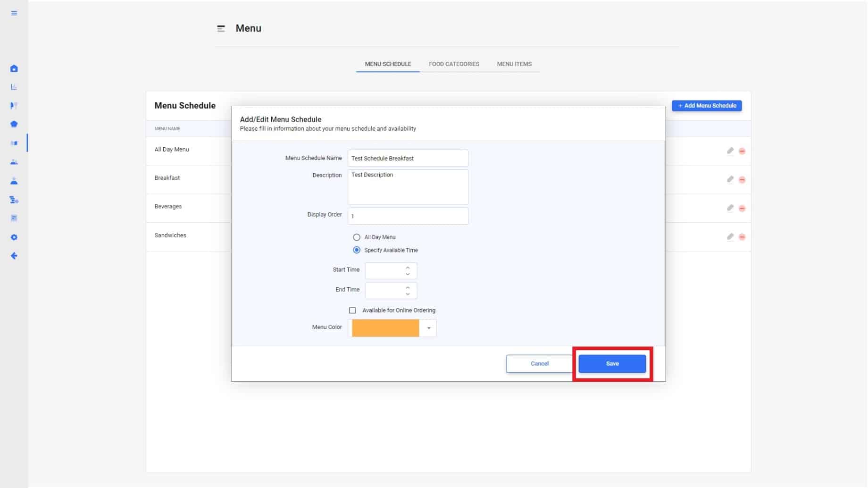The width and height of the screenshot is (868, 488).
Task: Click the Save button
Action: point(612,364)
